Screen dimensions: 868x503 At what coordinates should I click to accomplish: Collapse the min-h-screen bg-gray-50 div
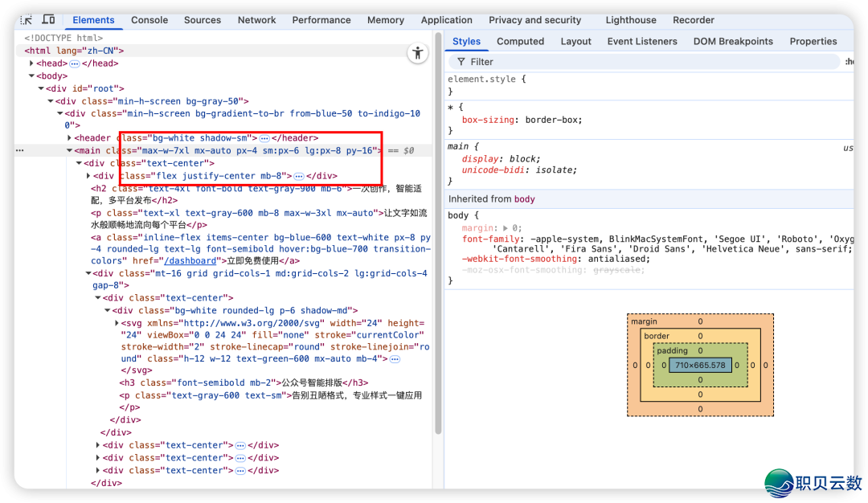click(x=51, y=101)
